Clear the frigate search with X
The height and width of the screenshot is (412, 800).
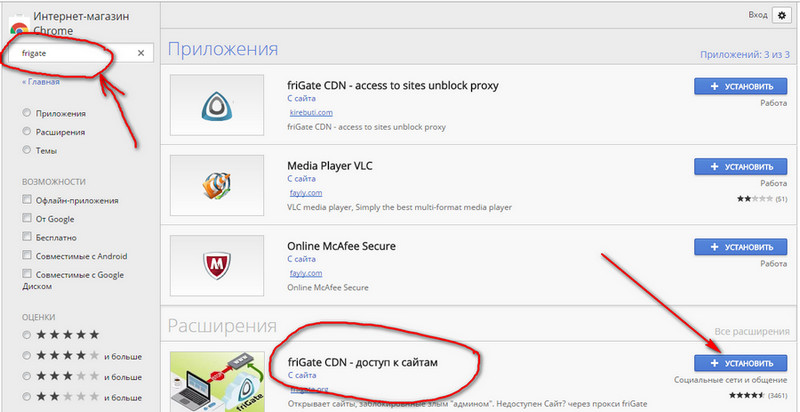tap(141, 53)
